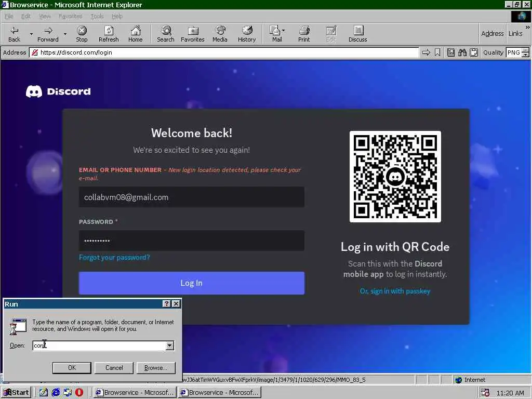Click in the Run dialog Open text box
Screen dimensions: 532x399
99,345
